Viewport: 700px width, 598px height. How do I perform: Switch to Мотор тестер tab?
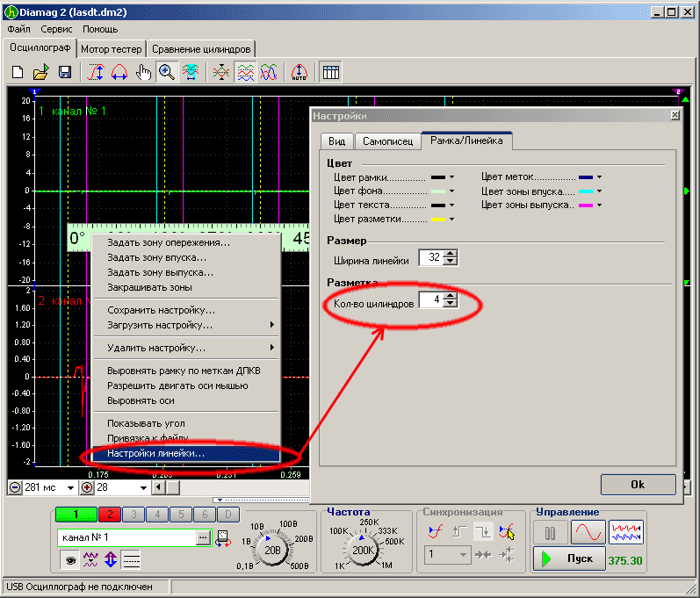(x=112, y=49)
